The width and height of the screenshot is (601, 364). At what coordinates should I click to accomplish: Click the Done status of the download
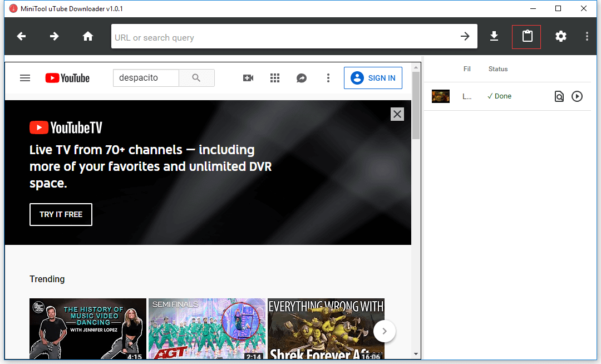(499, 96)
